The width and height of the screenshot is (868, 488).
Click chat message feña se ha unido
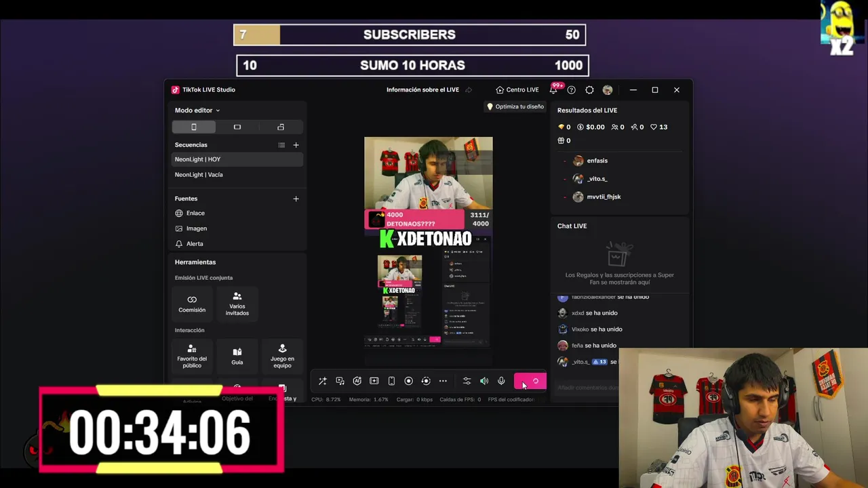[x=587, y=346]
